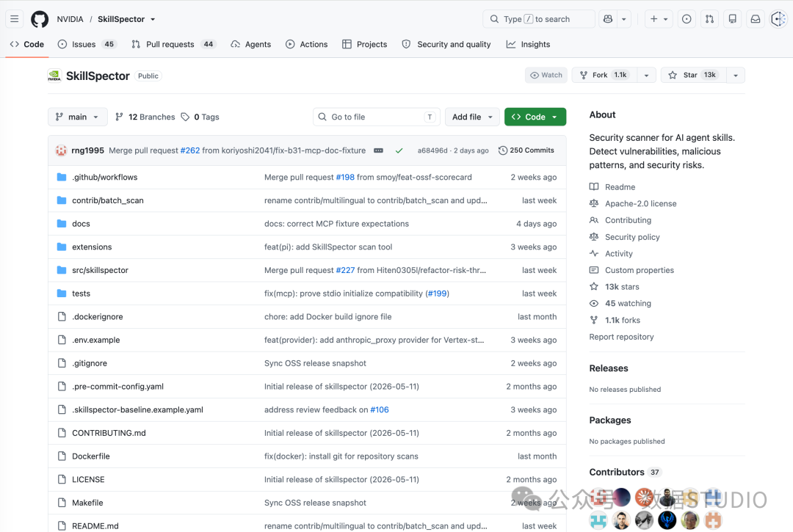Open the 0 Tags link
This screenshot has height=532, width=793.
tap(200, 117)
